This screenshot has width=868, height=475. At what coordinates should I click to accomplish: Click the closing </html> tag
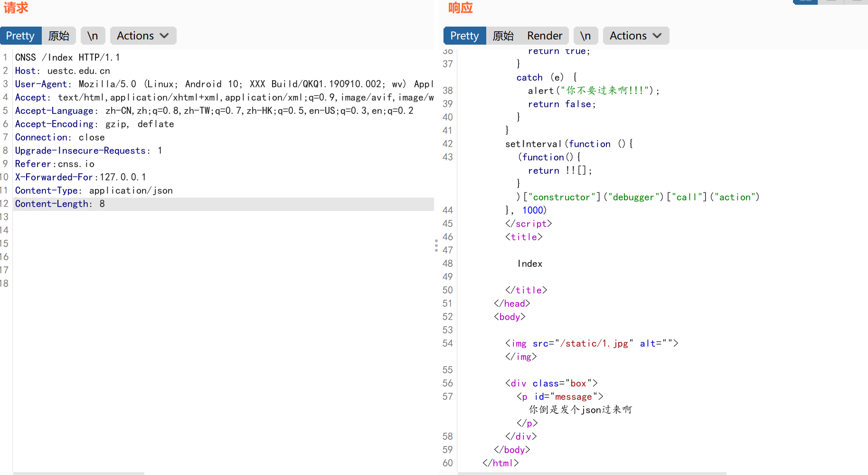500,463
